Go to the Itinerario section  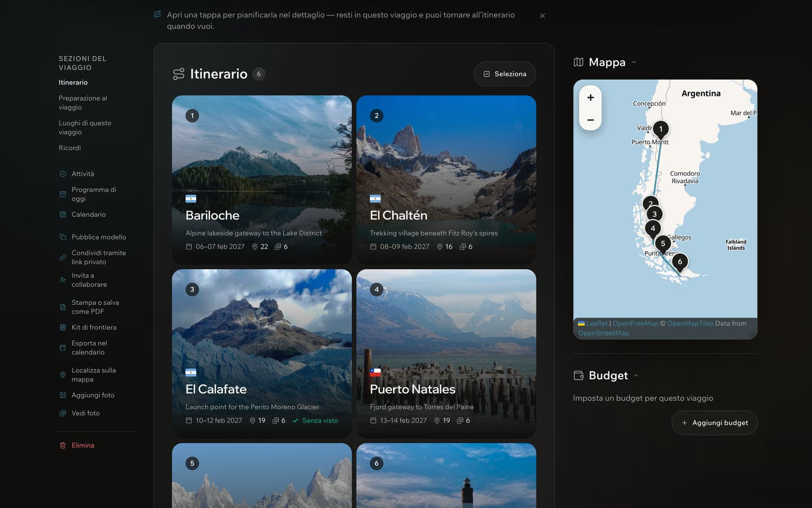click(x=73, y=82)
